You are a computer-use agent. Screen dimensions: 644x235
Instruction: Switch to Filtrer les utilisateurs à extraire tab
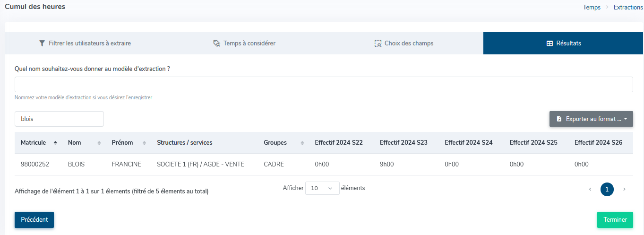[85, 44]
